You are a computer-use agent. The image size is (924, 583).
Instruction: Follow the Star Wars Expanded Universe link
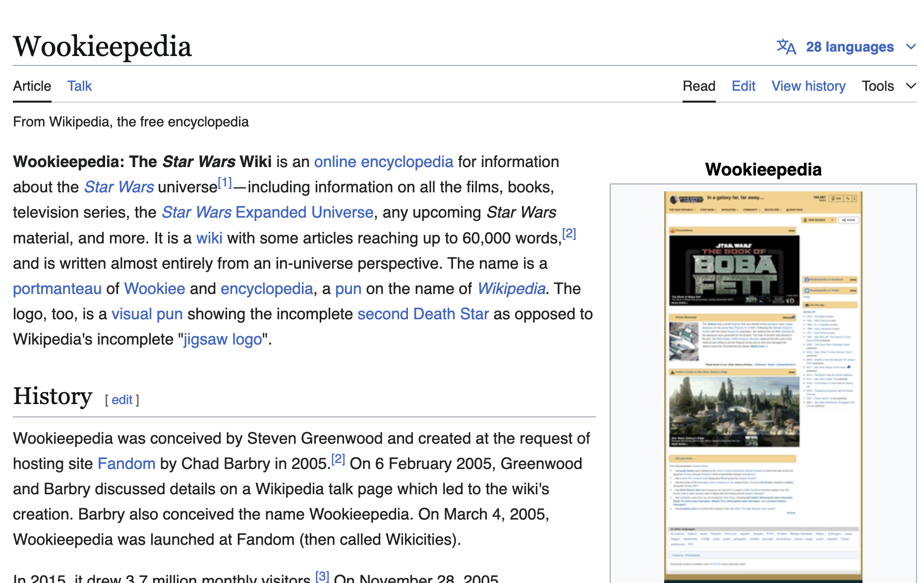point(268,213)
